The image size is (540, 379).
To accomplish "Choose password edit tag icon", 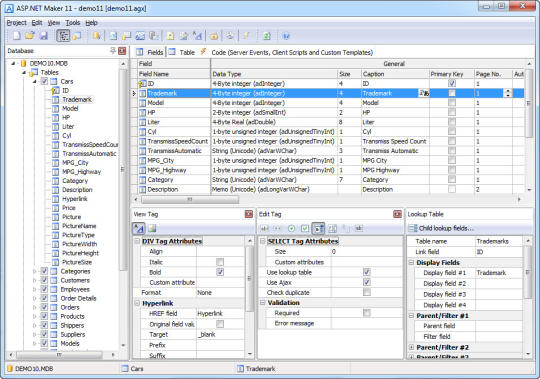I will 278,228.
